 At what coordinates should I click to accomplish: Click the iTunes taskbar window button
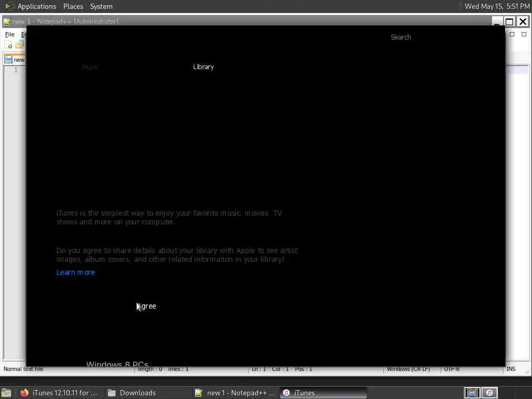coord(324,393)
